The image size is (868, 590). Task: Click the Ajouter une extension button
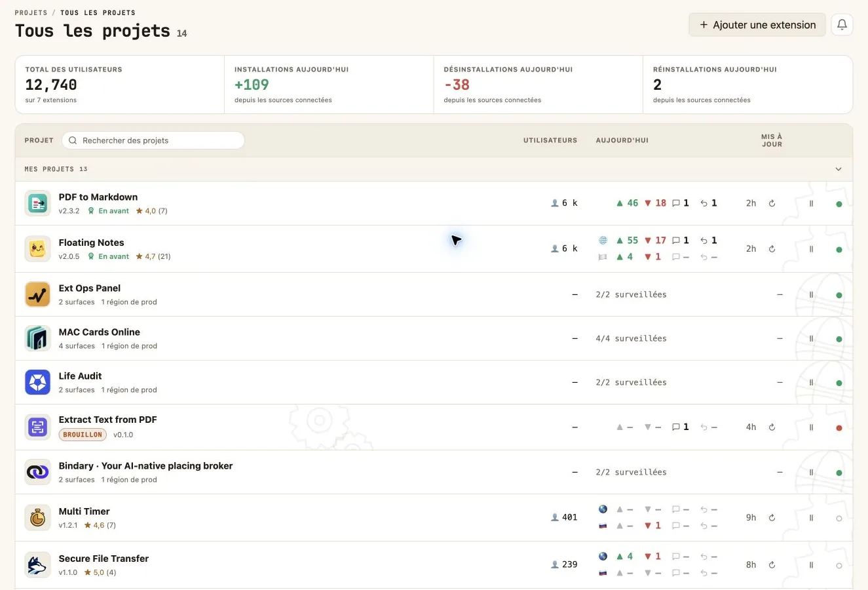(757, 25)
